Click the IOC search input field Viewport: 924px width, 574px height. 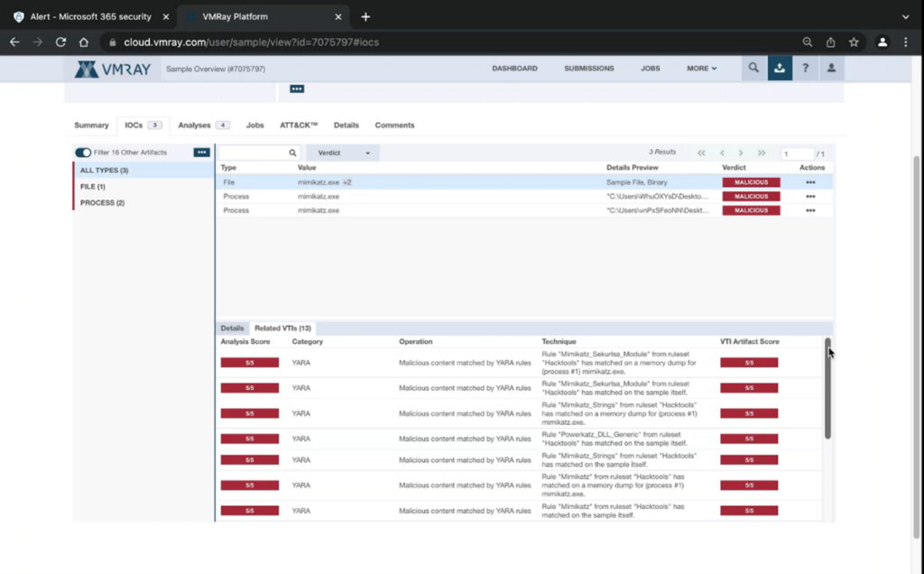[x=254, y=153]
